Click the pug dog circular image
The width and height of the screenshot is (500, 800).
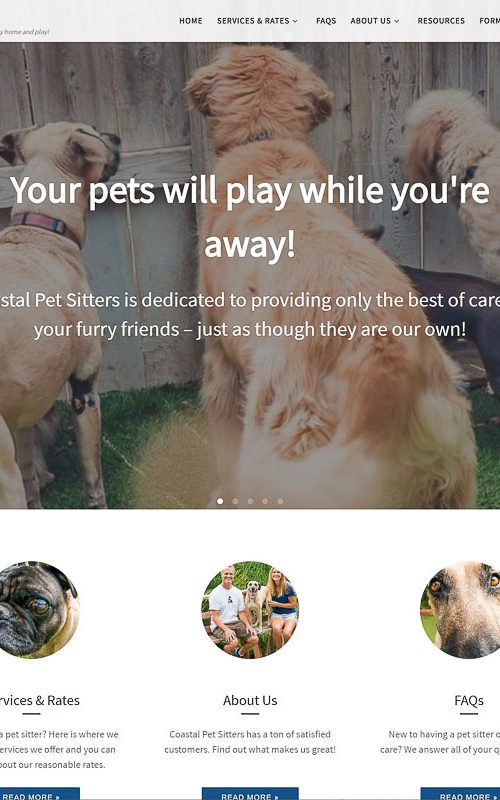[x=36, y=610]
